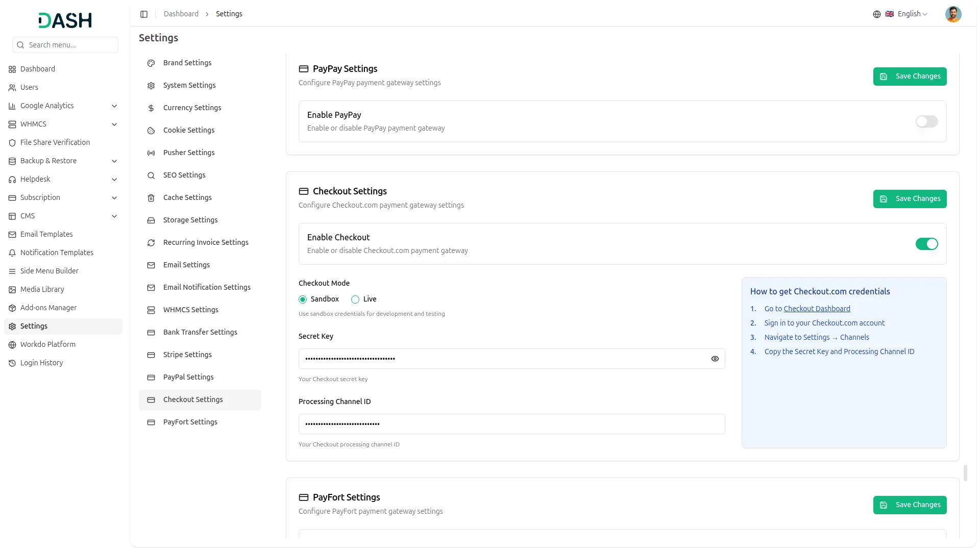Click the page vertical scrollbar thumb
This screenshot has height=551, width=980.
tap(965, 473)
